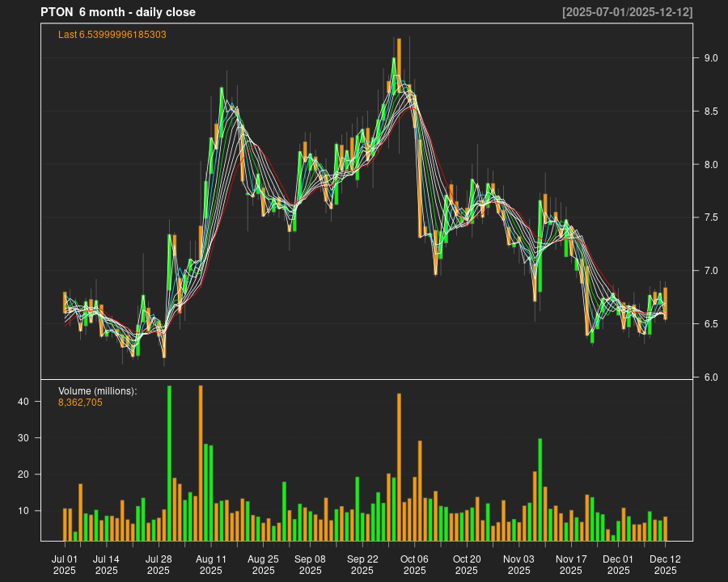Click the PTON 6 month chart title
Screen dimensions: 728x582
[118, 12]
